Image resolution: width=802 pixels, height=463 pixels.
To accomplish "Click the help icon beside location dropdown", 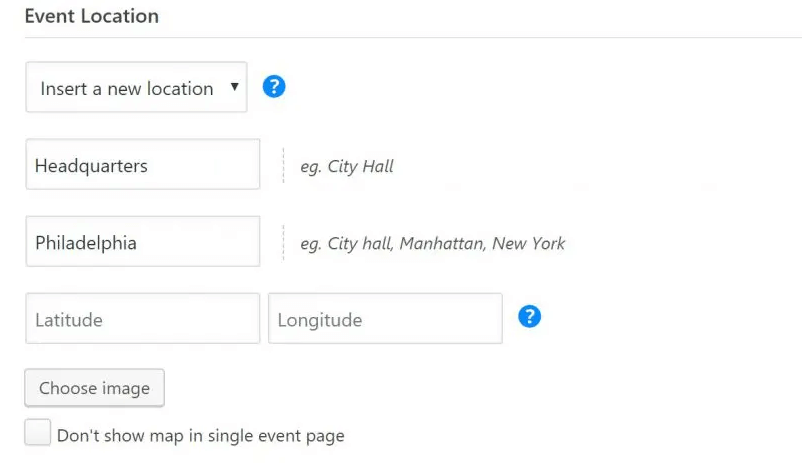I will pos(274,86).
